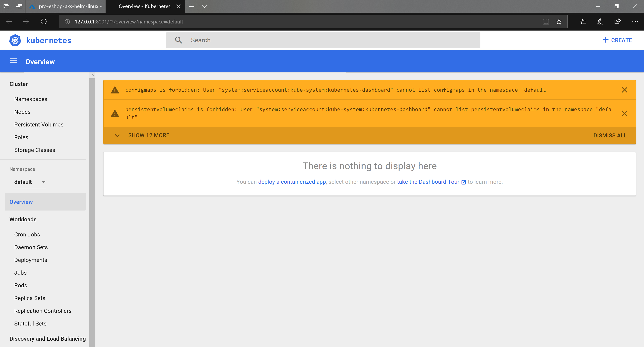
Task: Add page to favorites star icon
Action: 559,21
